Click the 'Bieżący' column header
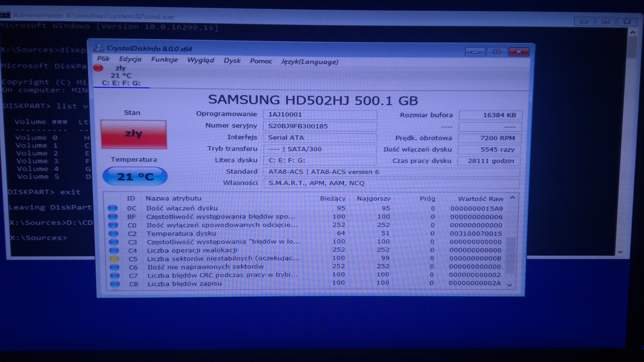644x362 pixels. (x=333, y=199)
